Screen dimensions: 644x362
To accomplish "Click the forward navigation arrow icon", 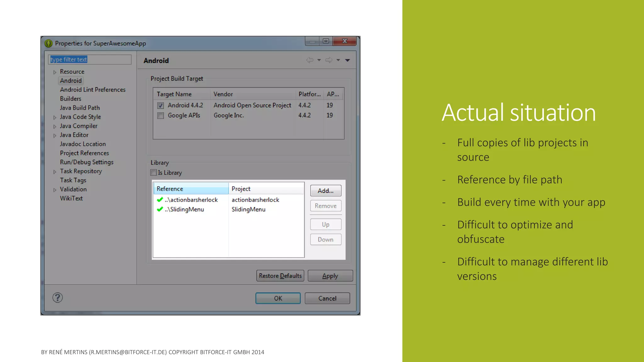I will click(329, 60).
